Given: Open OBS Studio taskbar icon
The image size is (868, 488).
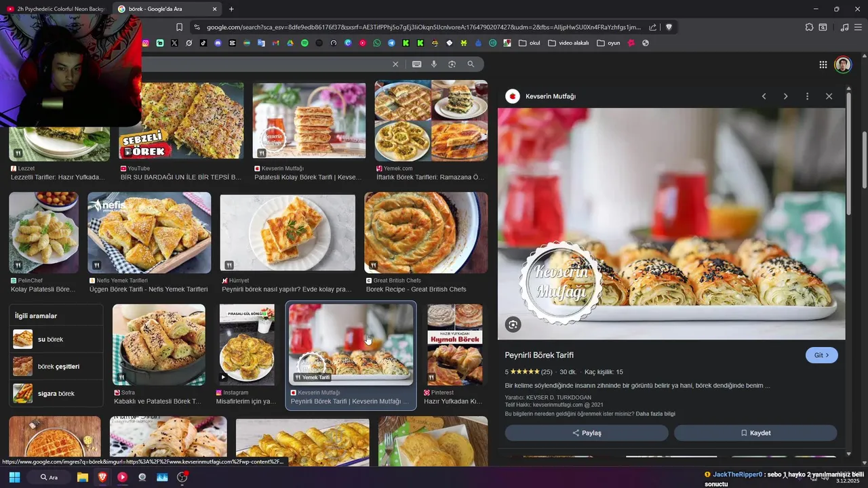Looking at the screenshot, I should tap(182, 477).
